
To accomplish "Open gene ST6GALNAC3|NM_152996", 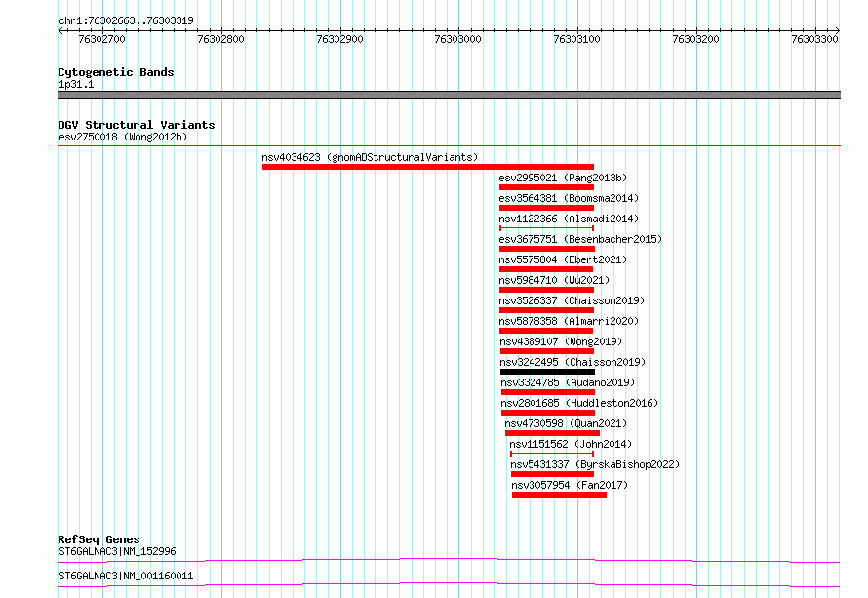I will [117, 551].
